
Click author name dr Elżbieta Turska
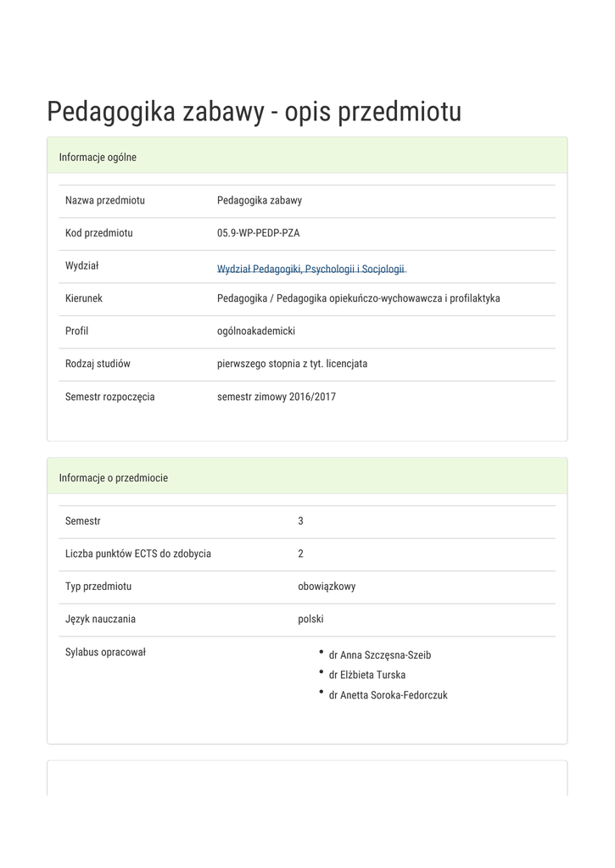366,675
